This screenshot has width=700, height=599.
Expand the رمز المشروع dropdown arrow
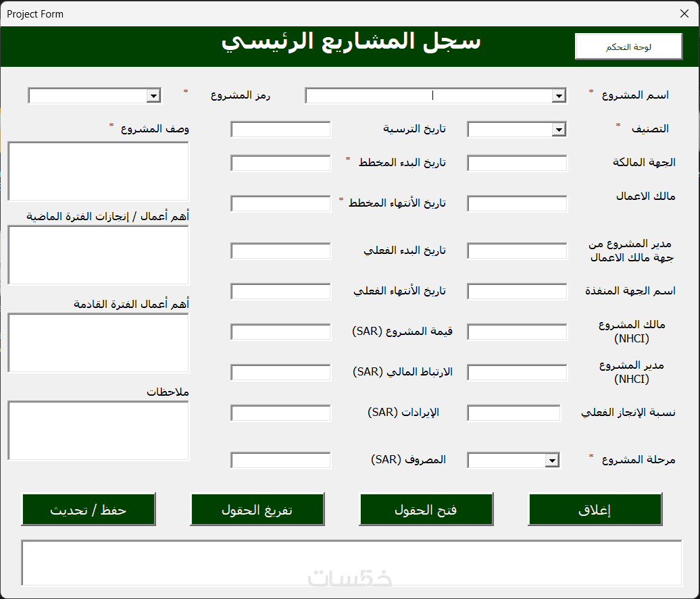point(153,96)
